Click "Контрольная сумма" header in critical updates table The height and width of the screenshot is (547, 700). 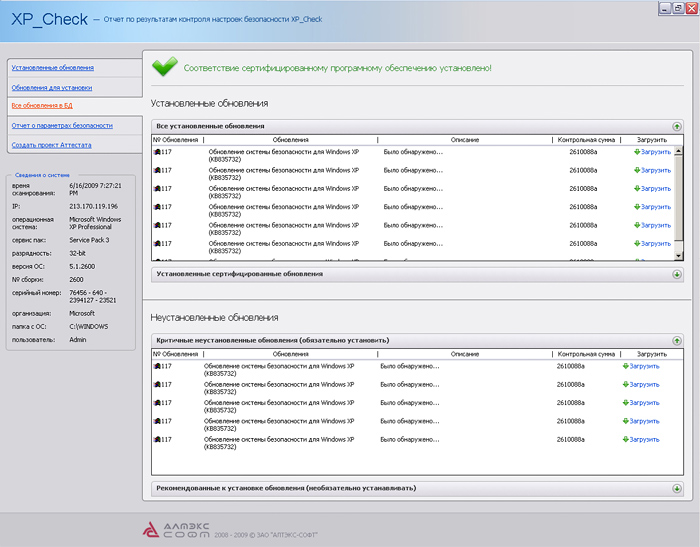click(x=586, y=354)
